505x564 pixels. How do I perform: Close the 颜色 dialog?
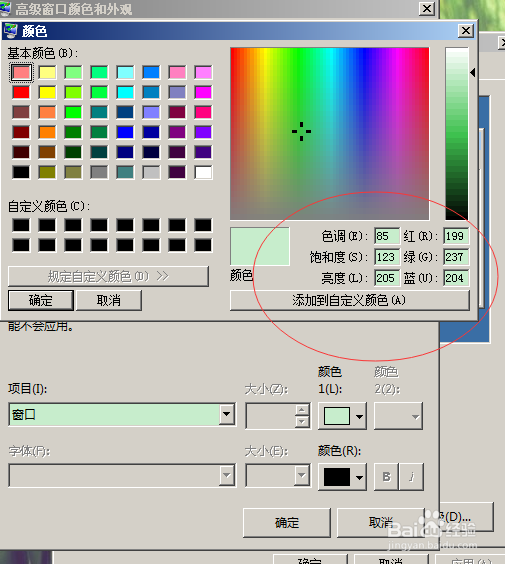click(465, 31)
